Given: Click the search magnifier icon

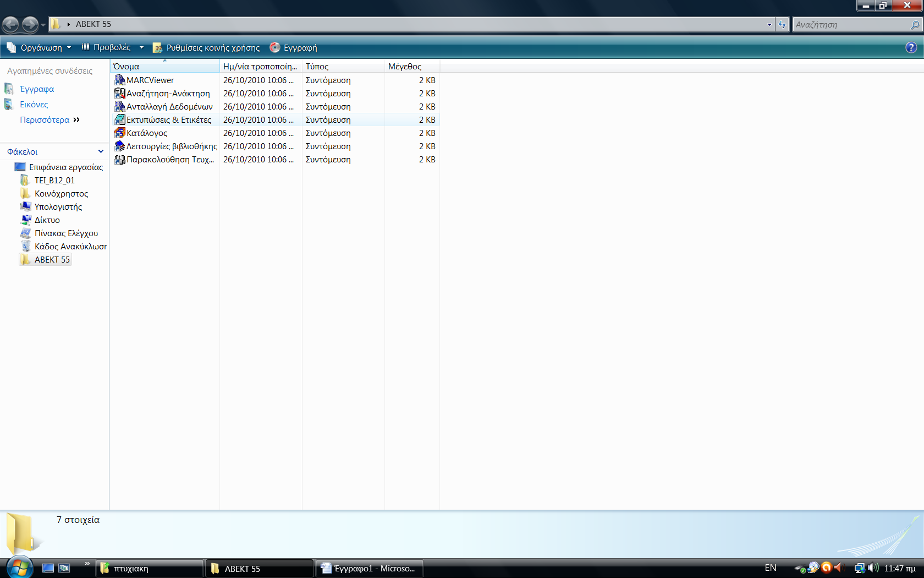Looking at the screenshot, I should (915, 25).
